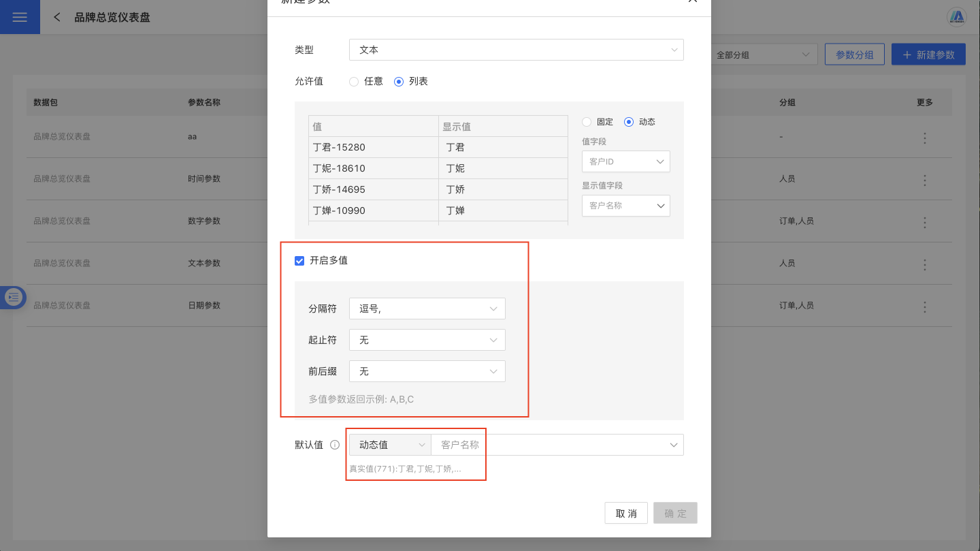Click the user avatar logo icon
The height and width of the screenshot is (551, 980).
(958, 17)
